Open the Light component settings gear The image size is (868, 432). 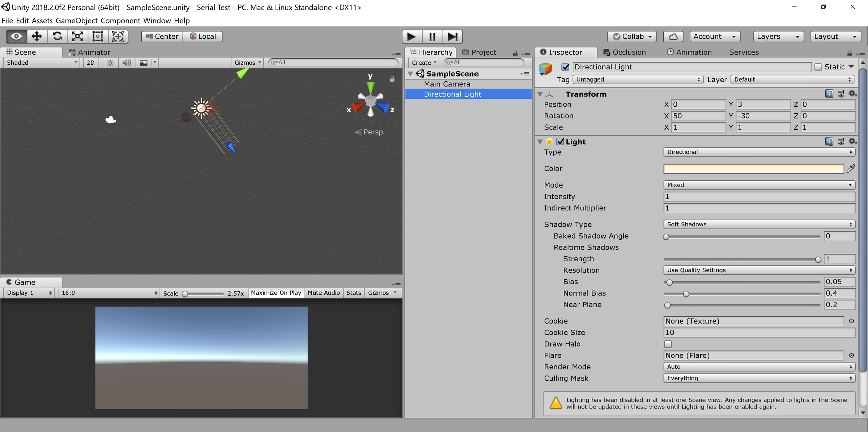click(x=852, y=141)
